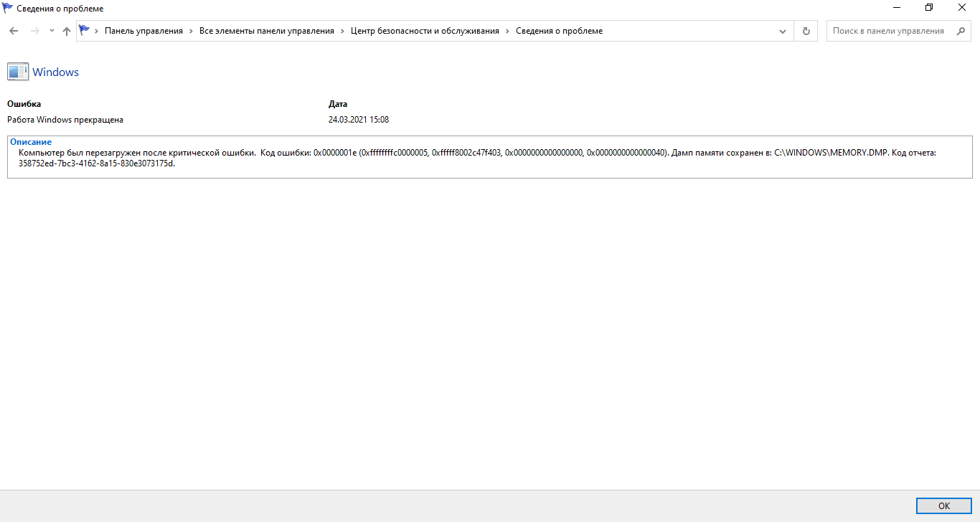Click the Дата label
The height and width of the screenshot is (522, 980).
[338, 104]
